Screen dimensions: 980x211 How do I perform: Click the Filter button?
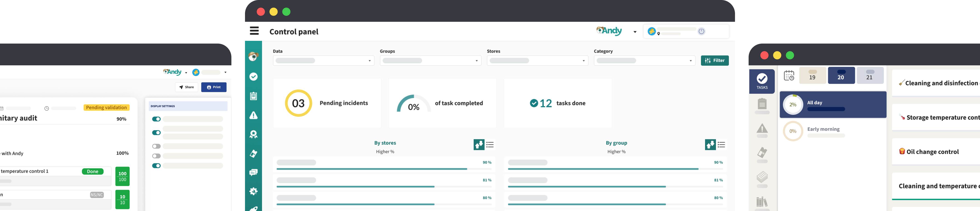[714, 60]
